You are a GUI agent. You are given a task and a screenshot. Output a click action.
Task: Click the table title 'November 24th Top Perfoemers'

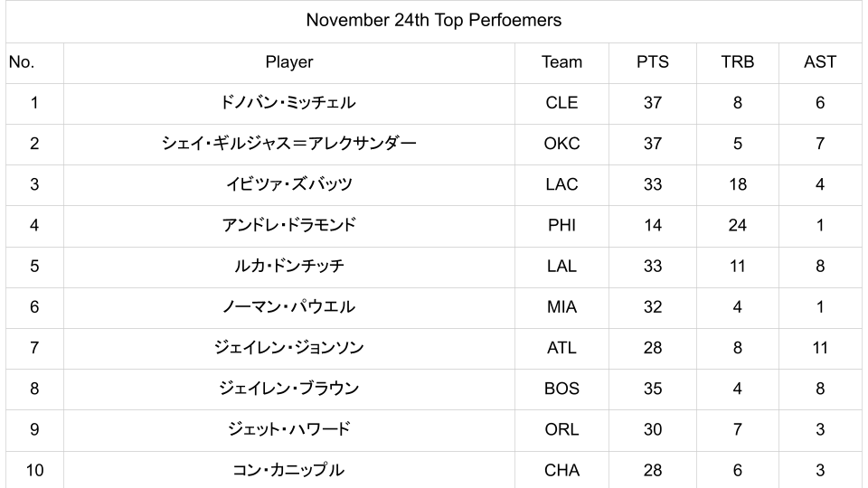433,20
